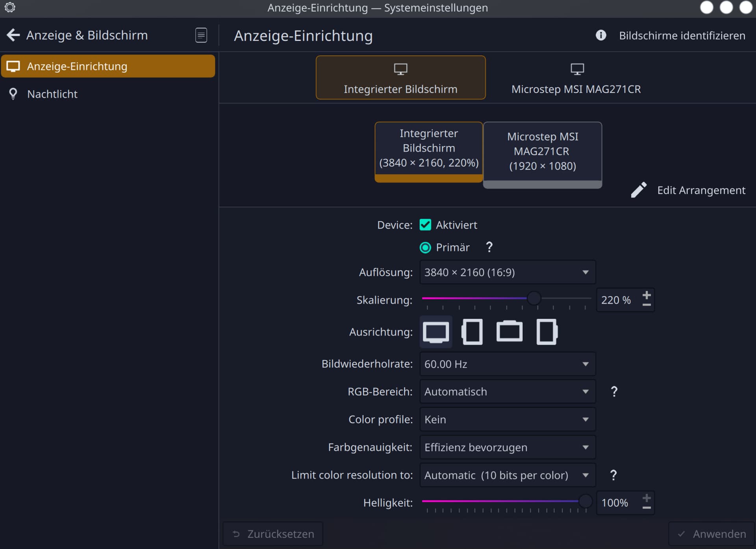Image resolution: width=756 pixels, height=549 pixels.
Task: Open Nachtlicht in the sidebar
Action: 52,94
